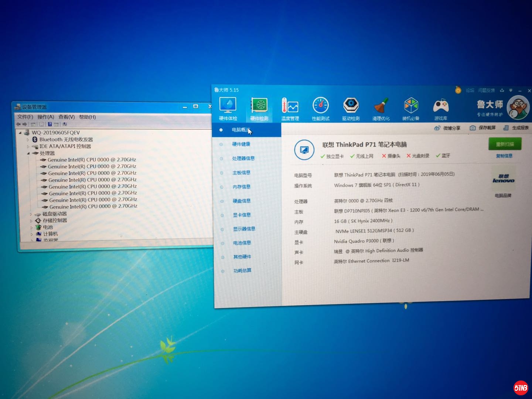Image resolution: width=532 pixels, height=399 pixels.
Task: Click the 复制信息 copy info link
Action: [x=504, y=156]
